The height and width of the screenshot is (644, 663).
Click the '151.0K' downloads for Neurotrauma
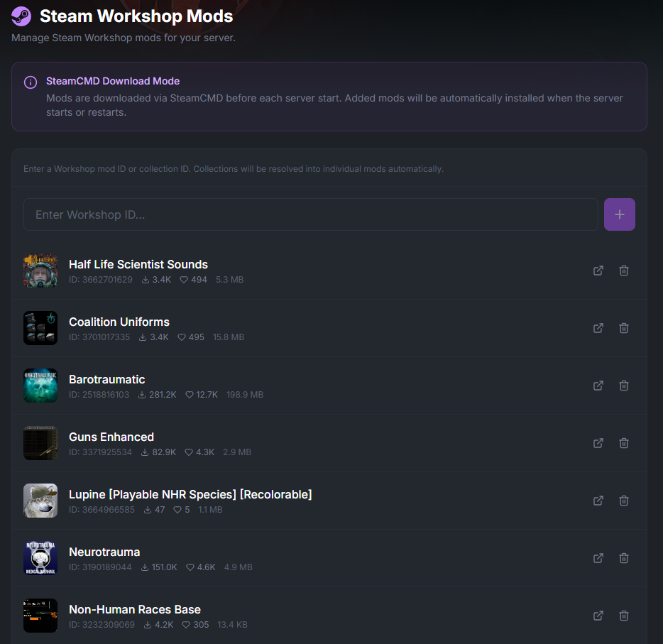pos(165,567)
